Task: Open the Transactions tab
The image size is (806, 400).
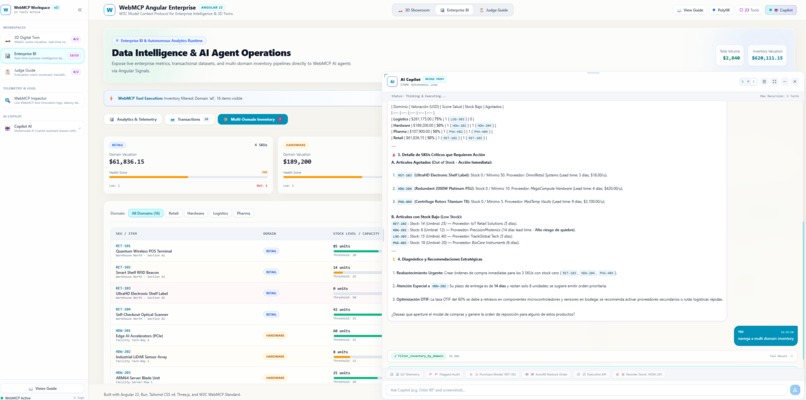Action: point(190,119)
